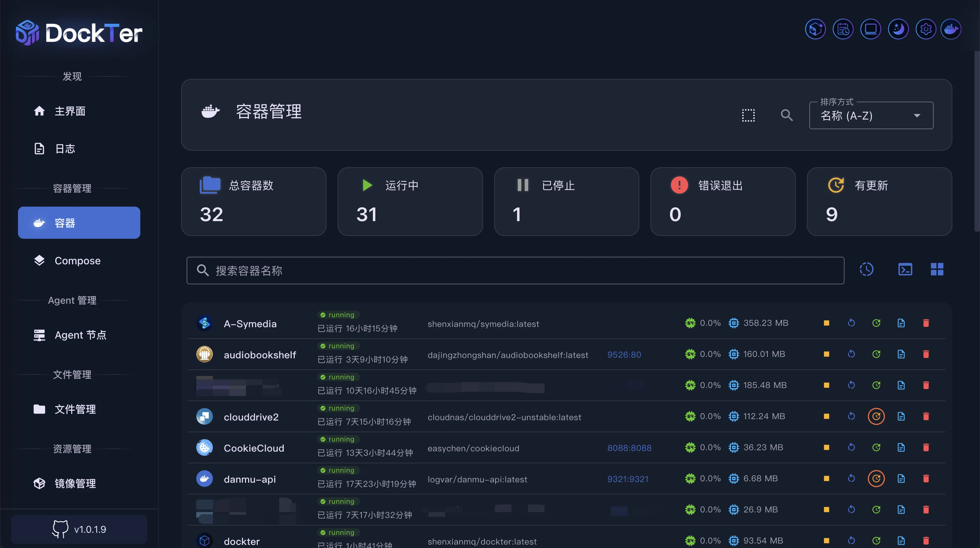This screenshot has height=548, width=980.
Task: Filter by the 已停止 stats card
Action: pyautogui.click(x=566, y=201)
